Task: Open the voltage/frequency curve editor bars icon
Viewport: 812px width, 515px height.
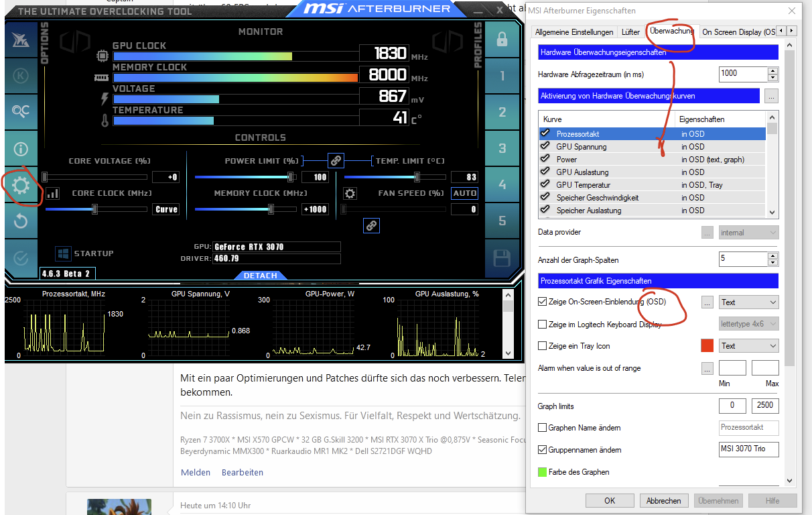Action: pos(52,194)
